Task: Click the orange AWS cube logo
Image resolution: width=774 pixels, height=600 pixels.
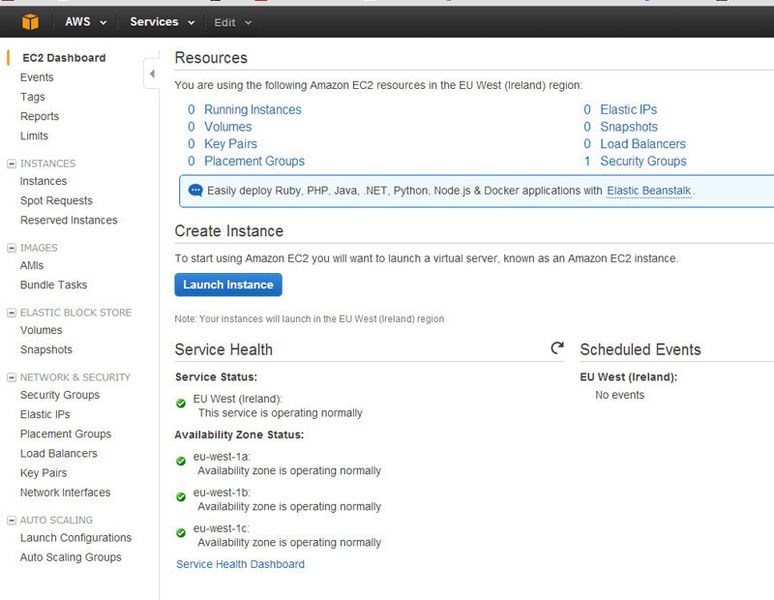Action: 30,22
